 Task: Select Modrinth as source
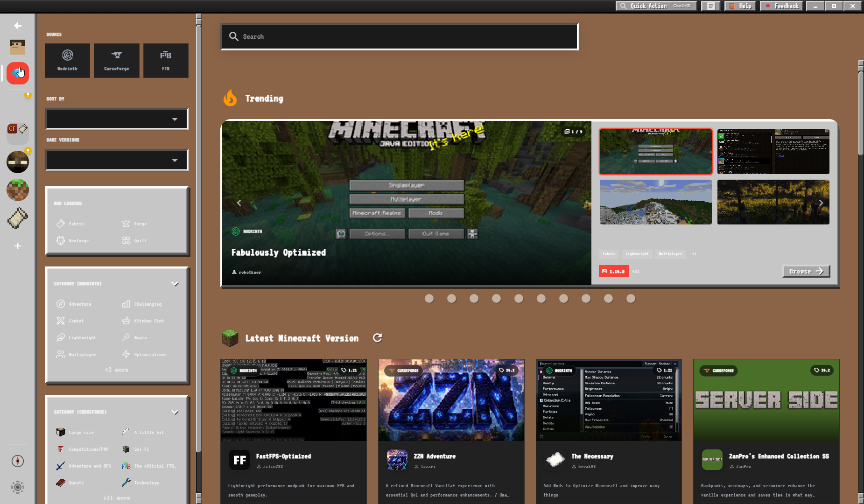[x=68, y=61]
